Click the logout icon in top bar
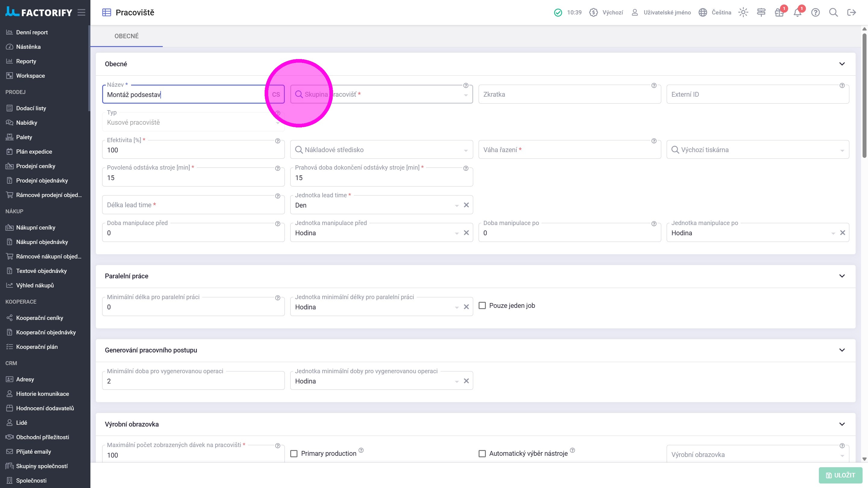The width and height of the screenshot is (868, 488). [x=851, y=12]
